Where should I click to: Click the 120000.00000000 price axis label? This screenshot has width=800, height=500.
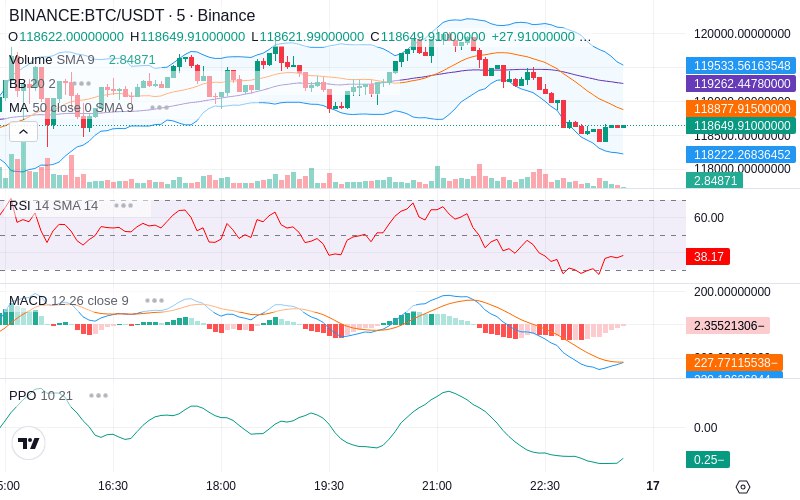click(742, 34)
